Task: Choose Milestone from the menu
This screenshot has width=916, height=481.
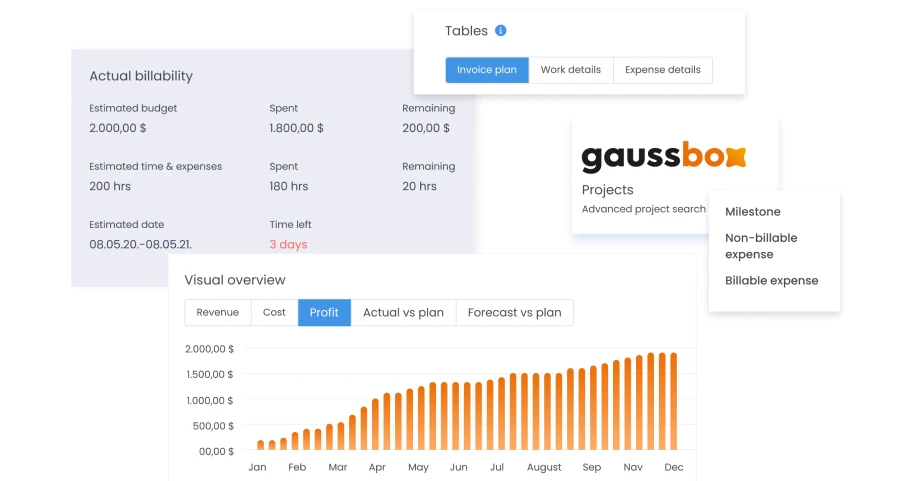Action: click(x=752, y=212)
